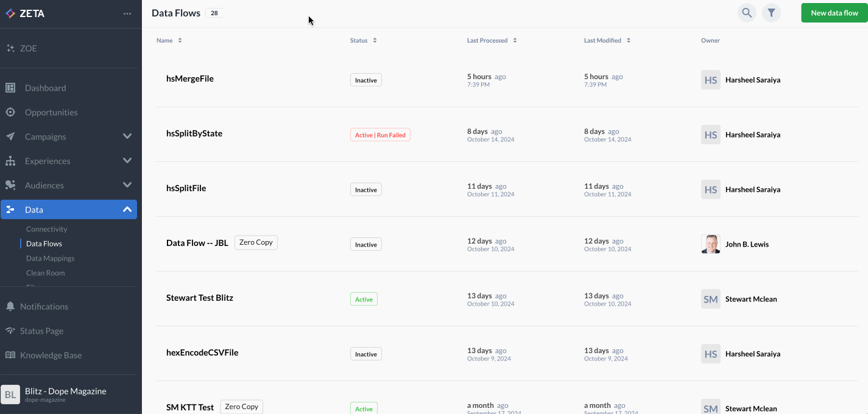Screen dimensions: 868x414
Task: Click the ZOE sparkle icon
Action: point(10,48)
